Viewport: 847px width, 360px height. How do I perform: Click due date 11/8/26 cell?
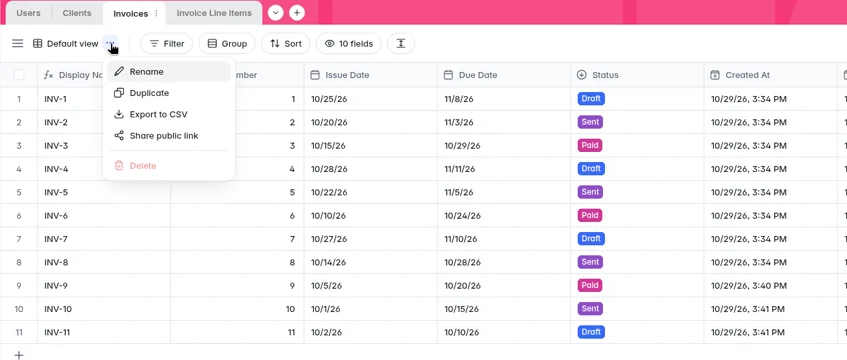pyautogui.click(x=504, y=99)
